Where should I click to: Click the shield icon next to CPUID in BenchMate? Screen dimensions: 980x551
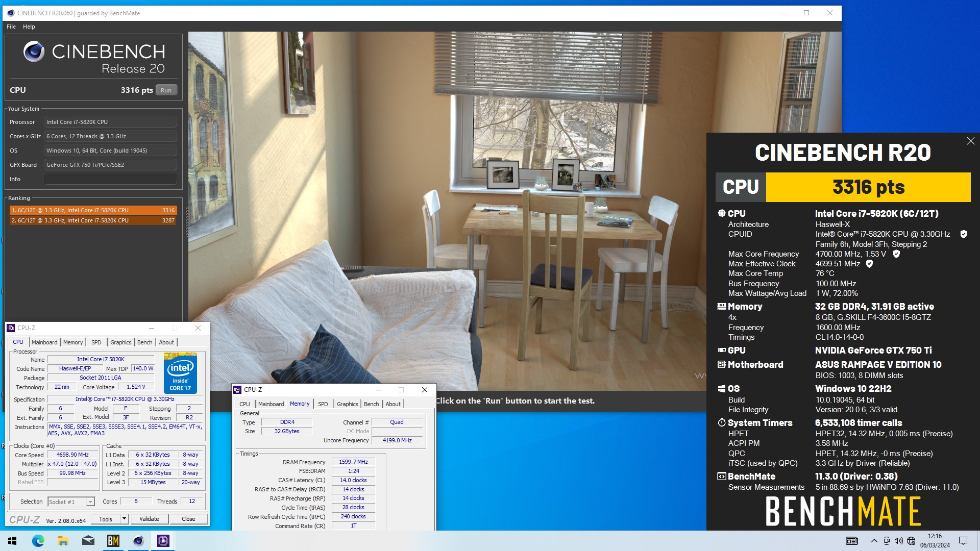point(964,234)
